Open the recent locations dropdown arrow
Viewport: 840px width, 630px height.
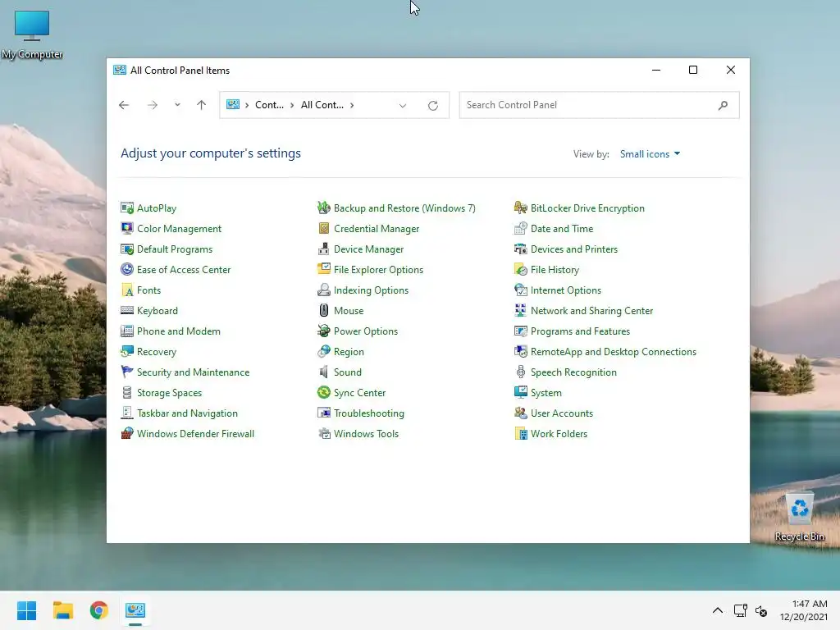(177, 105)
